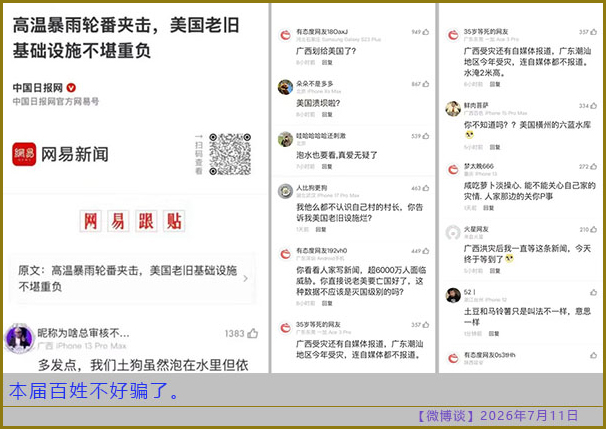
Task: Reply to 火星网友's comment
Action: tap(495, 271)
